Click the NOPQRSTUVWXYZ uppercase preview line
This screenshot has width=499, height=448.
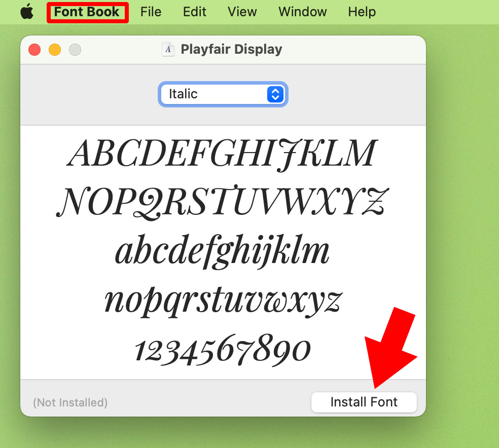[x=222, y=202]
